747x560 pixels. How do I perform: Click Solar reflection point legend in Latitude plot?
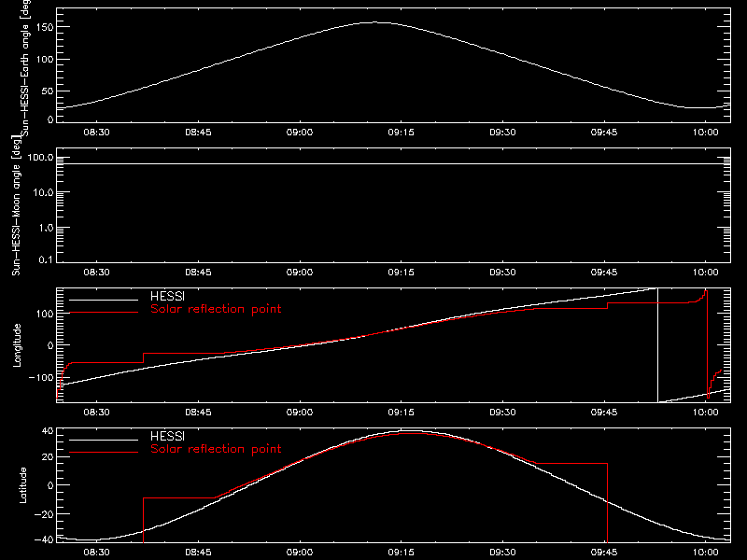pos(216,449)
